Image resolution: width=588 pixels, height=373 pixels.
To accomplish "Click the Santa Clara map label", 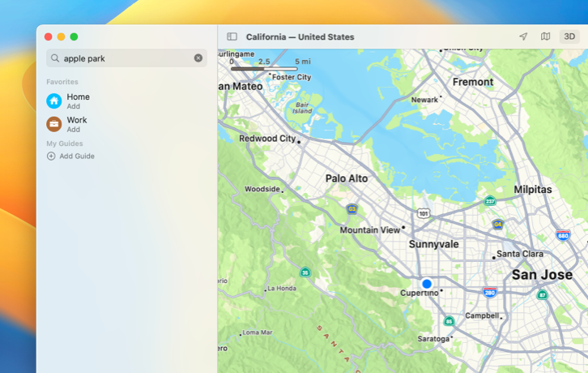I will (520, 254).
